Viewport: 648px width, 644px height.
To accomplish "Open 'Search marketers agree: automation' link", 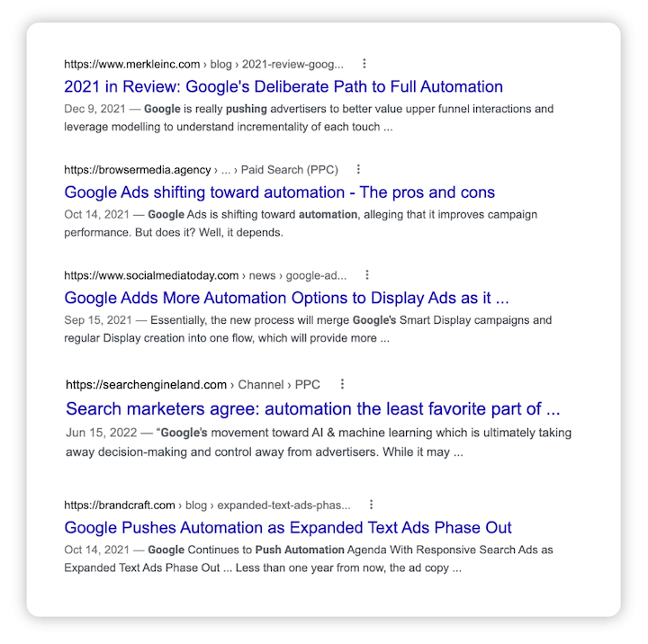I will coord(313,409).
